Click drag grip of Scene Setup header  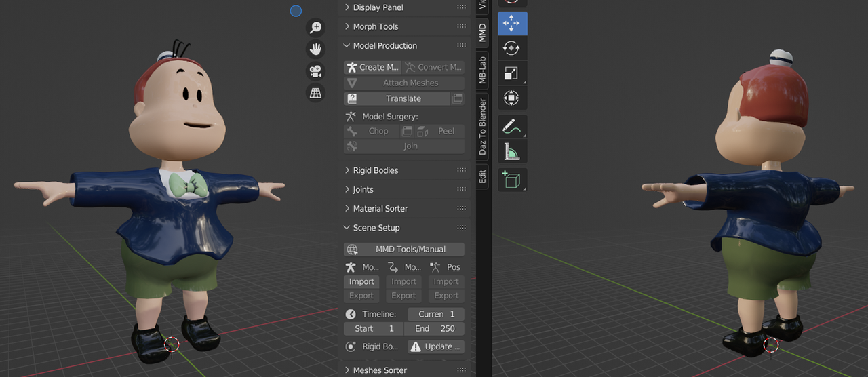coord(462,227)
